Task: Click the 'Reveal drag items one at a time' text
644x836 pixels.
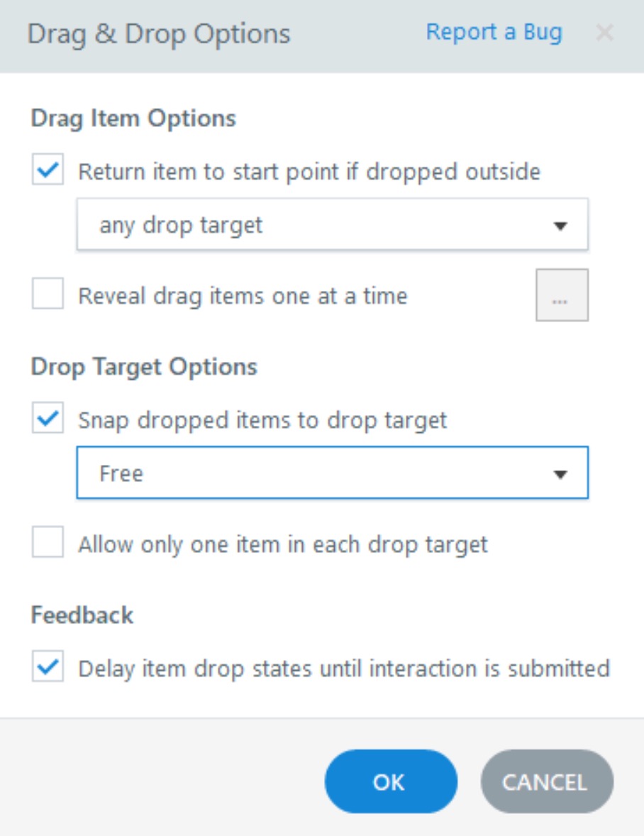Action: [x=243, y=295]
